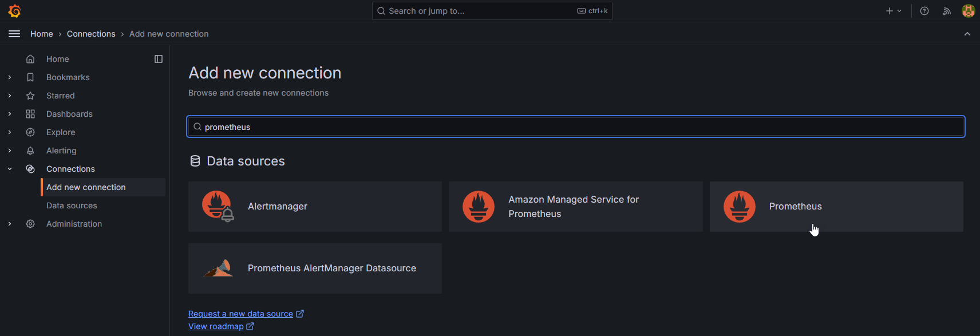
Task: Open the user profile avatar
Action: (968, 11)
